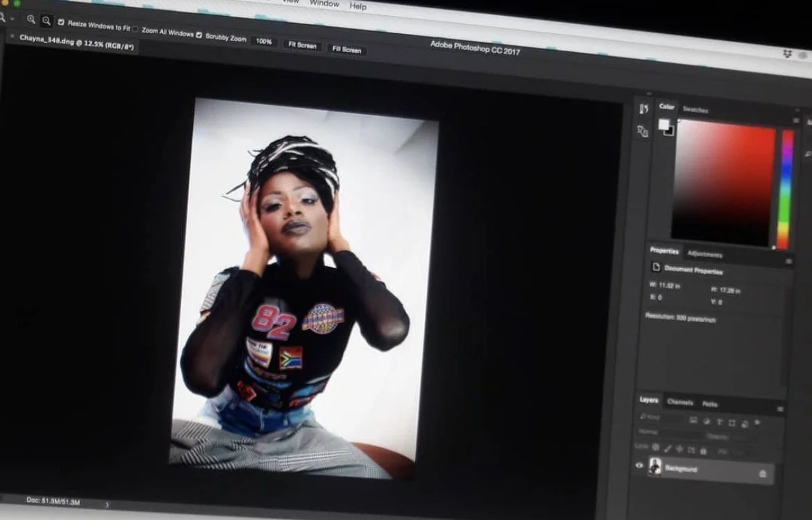Image resolution: width=812 pixels, height=520 pixels.
Task: Open the Zoom tool preset dropdown arrow
Action: pyautogui.click(x=12, y=19)
